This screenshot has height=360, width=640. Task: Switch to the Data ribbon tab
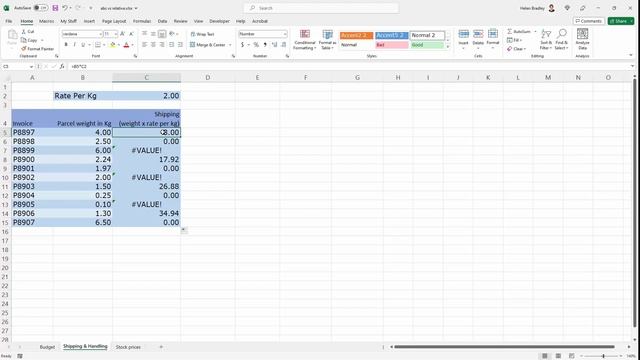pyautogui.click(x=162, y=21)
